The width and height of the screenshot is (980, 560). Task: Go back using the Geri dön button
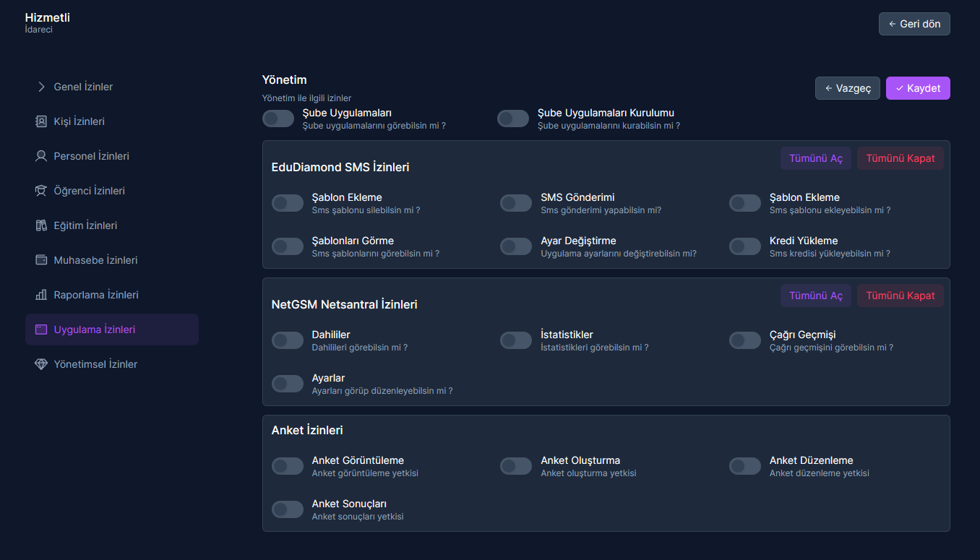(914, 24)
